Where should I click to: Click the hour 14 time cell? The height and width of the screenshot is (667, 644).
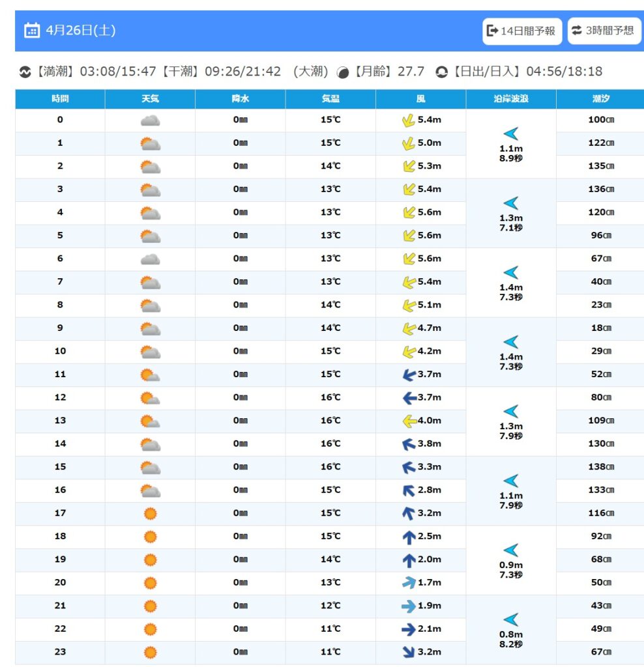pyautogui.click(x=60, y=444)
